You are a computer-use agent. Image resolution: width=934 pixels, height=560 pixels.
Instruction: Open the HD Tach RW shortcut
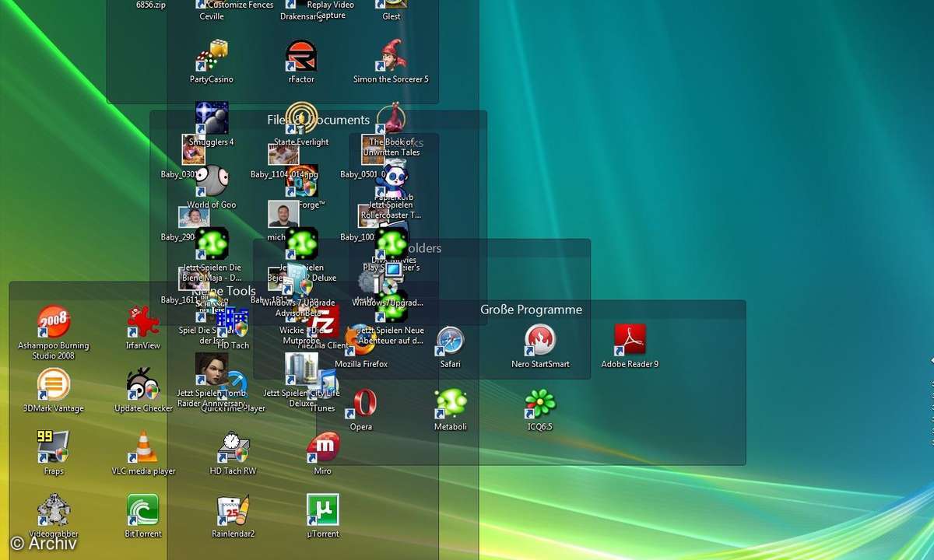click(x=233, y=447)
